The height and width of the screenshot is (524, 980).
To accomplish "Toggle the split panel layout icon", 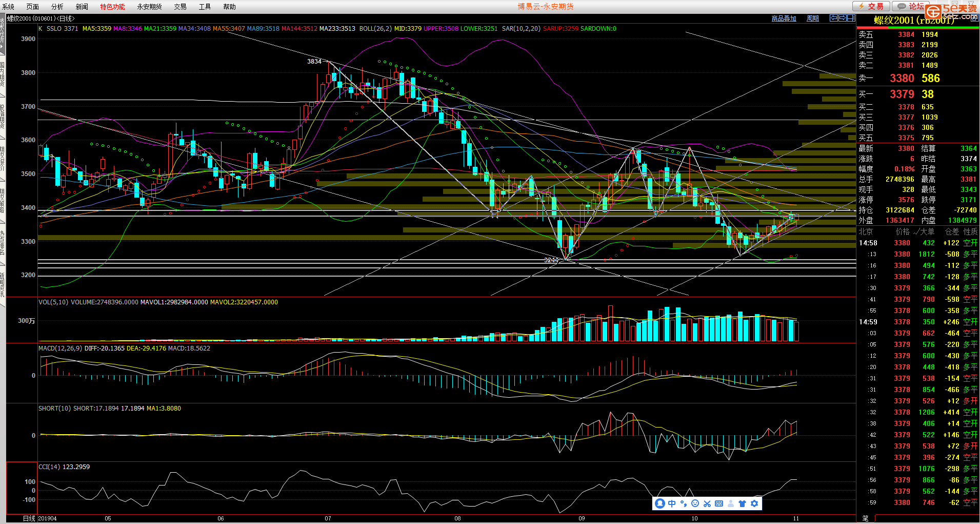I will (x=851, y=18).
